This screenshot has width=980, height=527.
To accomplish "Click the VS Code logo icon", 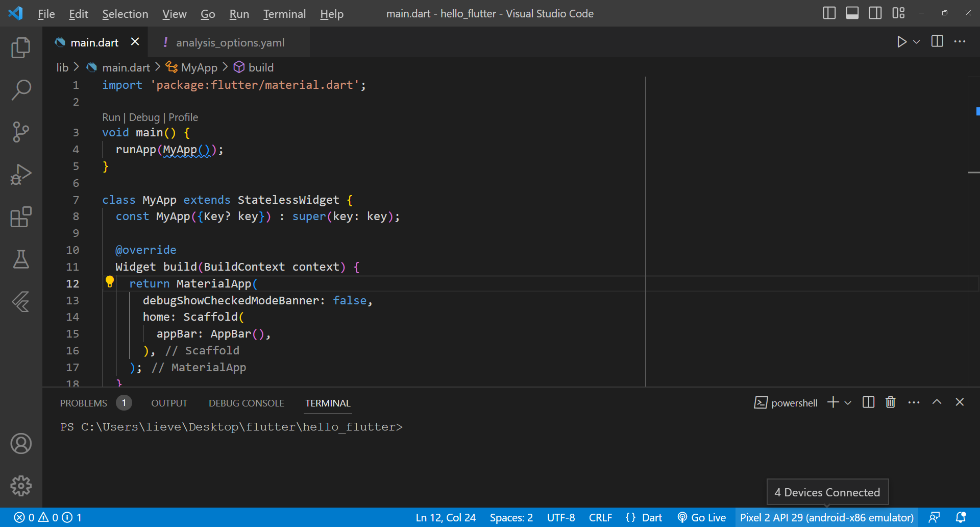I will point(15,13).
